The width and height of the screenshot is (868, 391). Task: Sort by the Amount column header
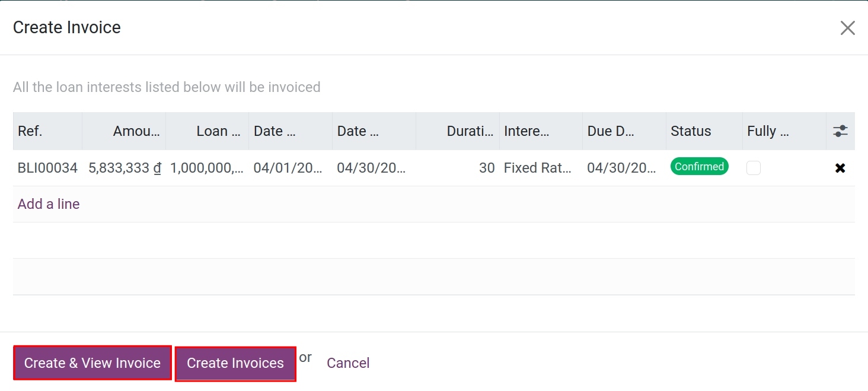(124, 131)
